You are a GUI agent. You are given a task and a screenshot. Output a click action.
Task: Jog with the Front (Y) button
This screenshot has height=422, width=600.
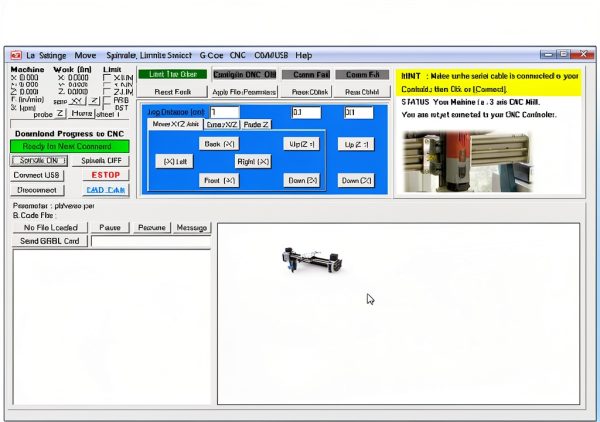219,180
